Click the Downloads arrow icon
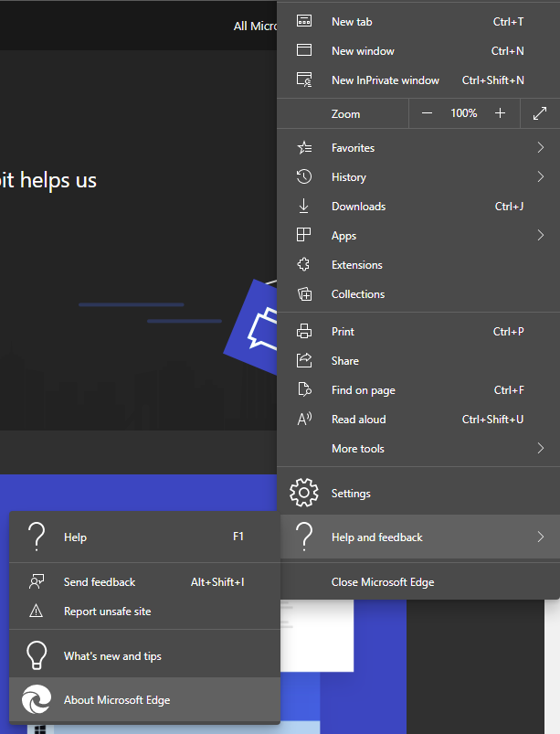 click(x=304, y=206)
